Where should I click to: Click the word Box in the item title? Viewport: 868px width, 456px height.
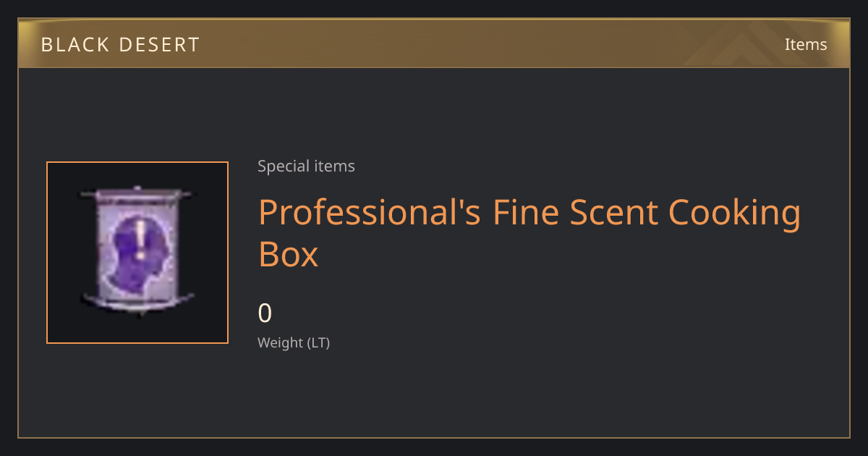tap(288, 254)
